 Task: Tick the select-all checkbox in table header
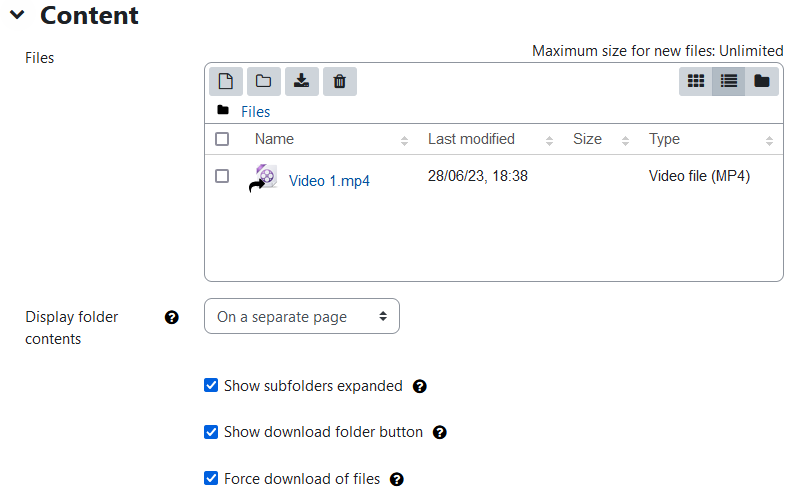222,139
